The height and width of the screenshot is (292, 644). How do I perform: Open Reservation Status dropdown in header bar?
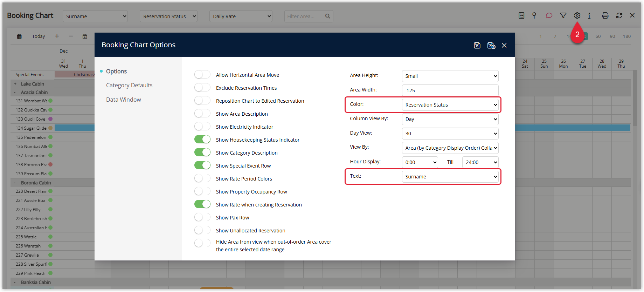(168, 16)
